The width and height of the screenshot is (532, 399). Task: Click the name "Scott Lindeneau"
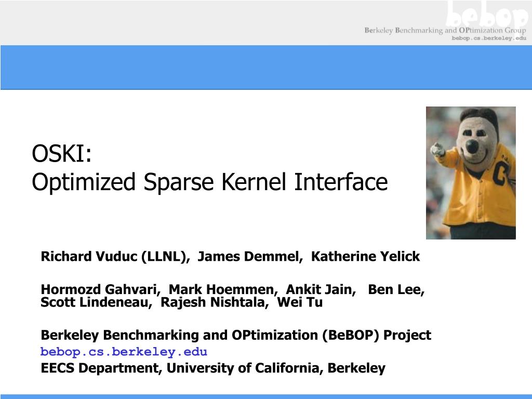tap(96, 302)
